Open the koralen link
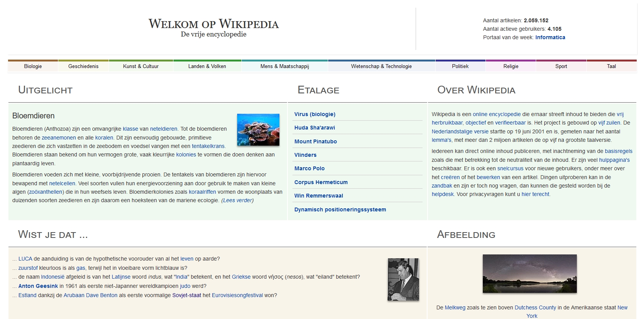The width and height of the screenshot is (644, 319). [x=104, y=138]
